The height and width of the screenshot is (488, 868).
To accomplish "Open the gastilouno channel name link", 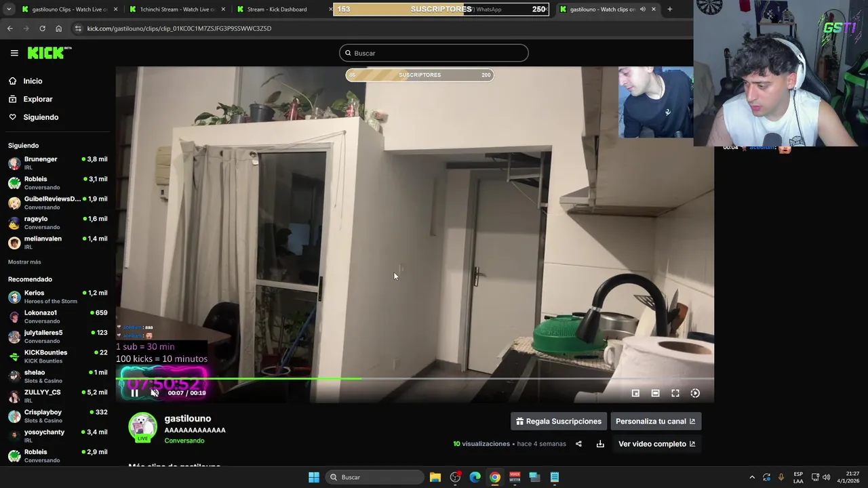I will [x=187, y=419].
